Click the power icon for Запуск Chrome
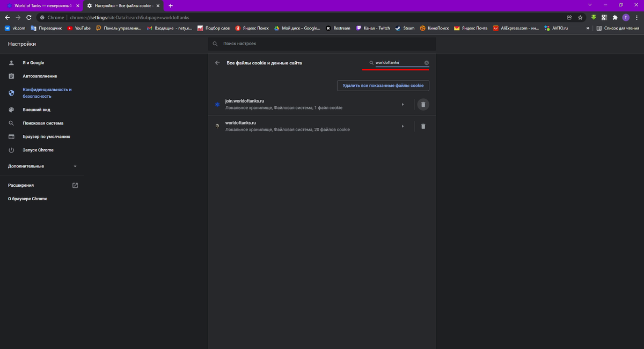644x349 pixels. [11, 150]
